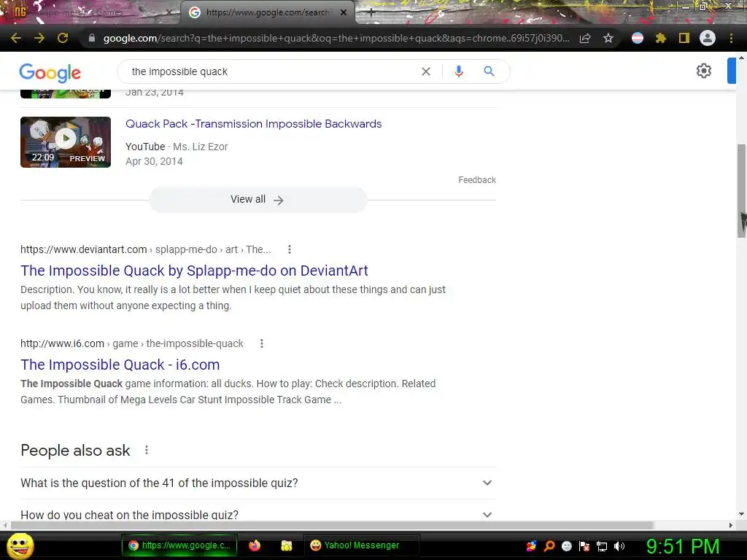Viewport: 747px width, 560px height.
Task: Click the round face tray icon
Action: click(566, 545)
